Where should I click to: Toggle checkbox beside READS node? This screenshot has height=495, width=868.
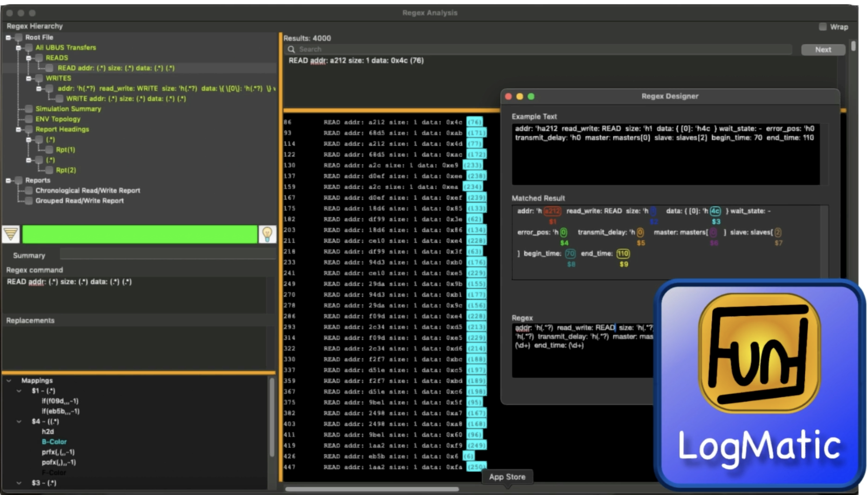click(39, 58)
